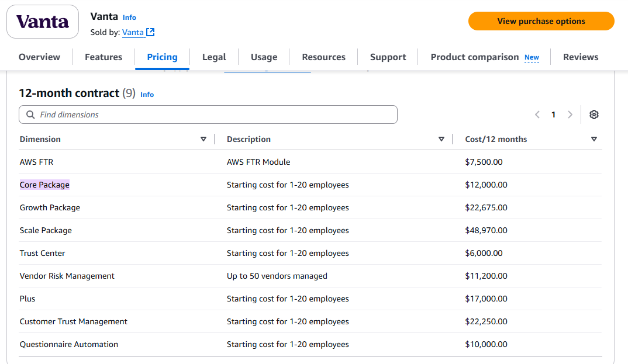Click the Description column header
This screenshot has width=628, height=364.
click(x=249, y=139)
